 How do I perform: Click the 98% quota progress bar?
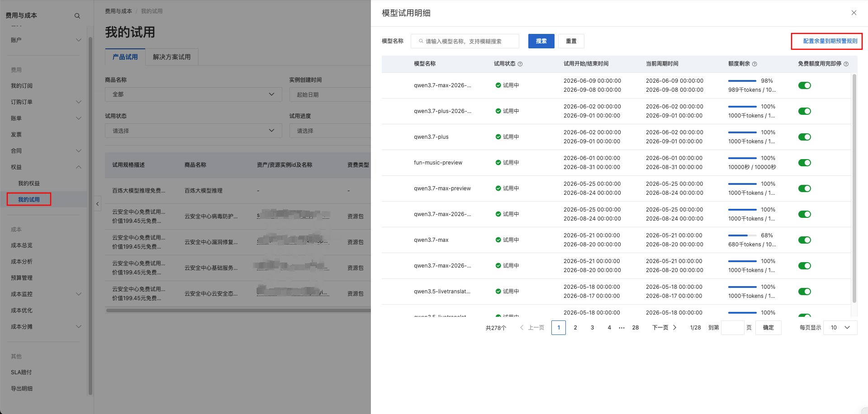742,81
